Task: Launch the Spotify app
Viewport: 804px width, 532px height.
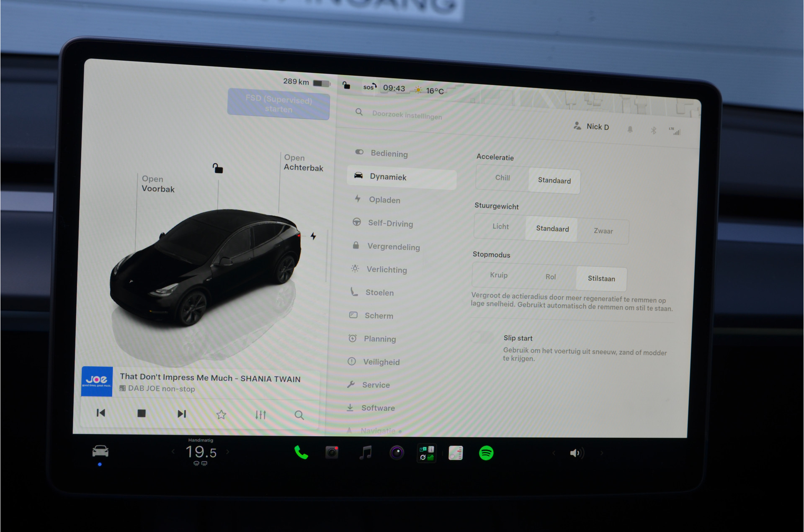Action: point(486,453)
